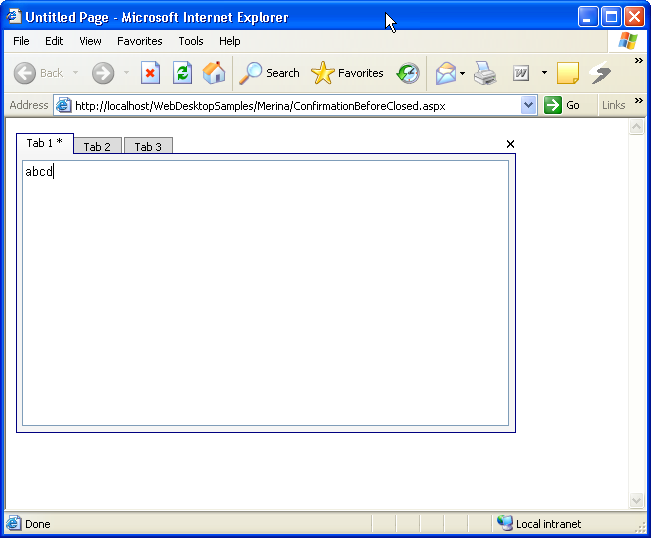Open the Back button history dropdown

coord(75,73)
